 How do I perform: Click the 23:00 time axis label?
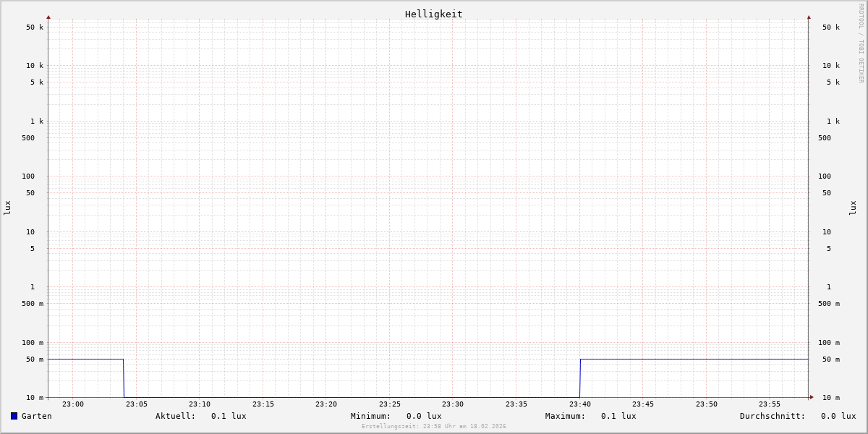tap(73, 404)
